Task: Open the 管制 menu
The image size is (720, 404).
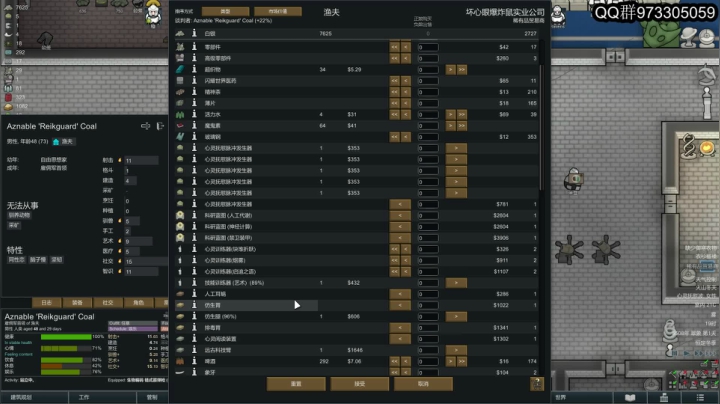Action: click(x=152, y=398)
